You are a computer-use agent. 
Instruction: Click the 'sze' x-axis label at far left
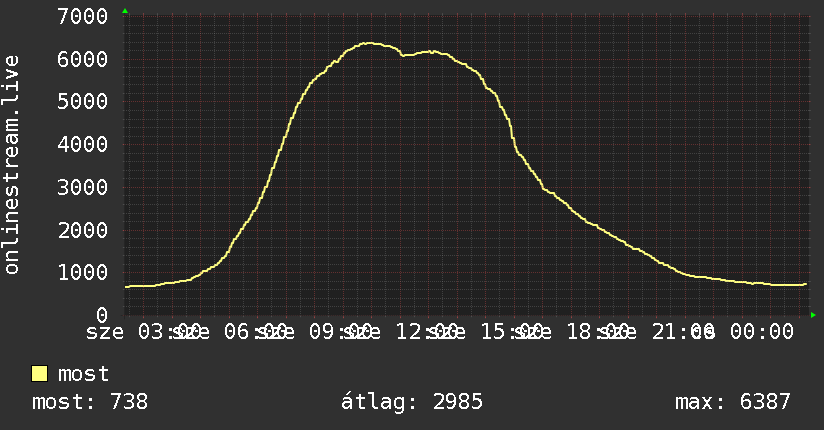click(105, 332)
